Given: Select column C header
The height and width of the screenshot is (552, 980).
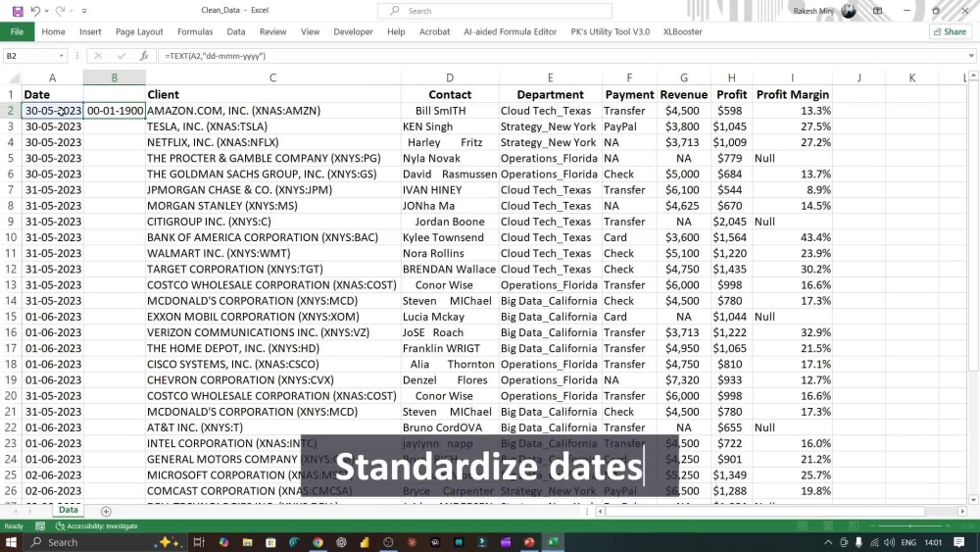Looking at the screenshot, I should pos(273,77).
